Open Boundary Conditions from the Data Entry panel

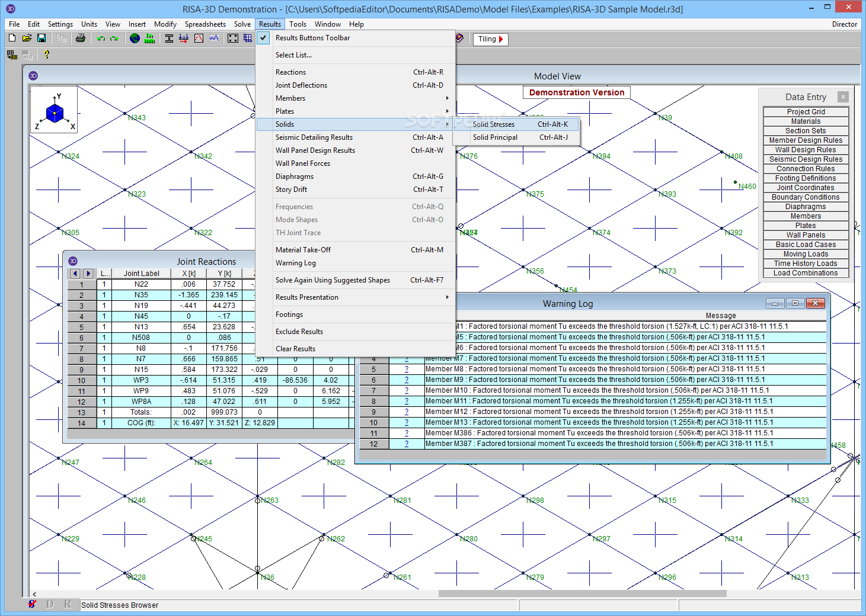[x=806, y=197]
